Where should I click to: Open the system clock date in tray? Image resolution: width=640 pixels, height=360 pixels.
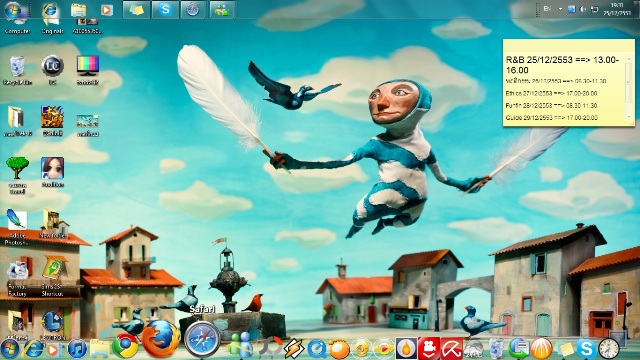pyautogui.click(x=617, y=9)
